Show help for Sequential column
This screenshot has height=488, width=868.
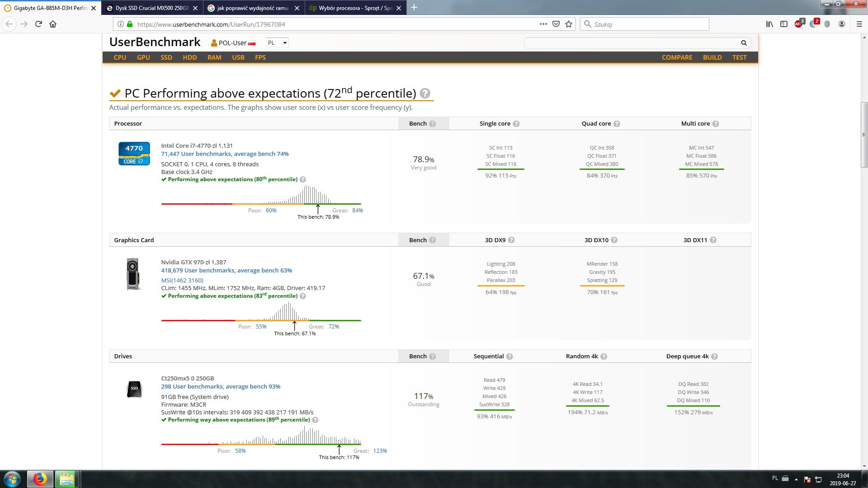(x=509, y=357)
